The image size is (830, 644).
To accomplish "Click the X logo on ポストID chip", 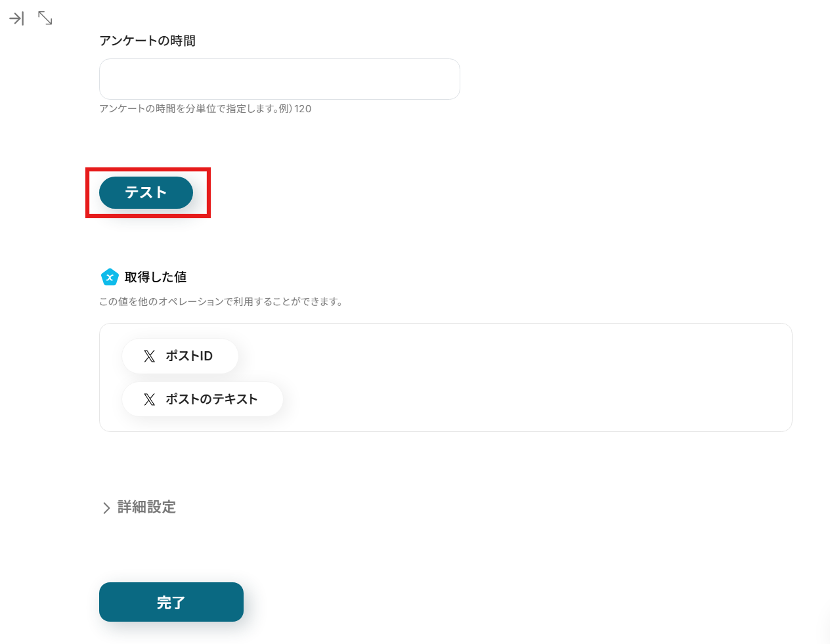I will 150,356.
